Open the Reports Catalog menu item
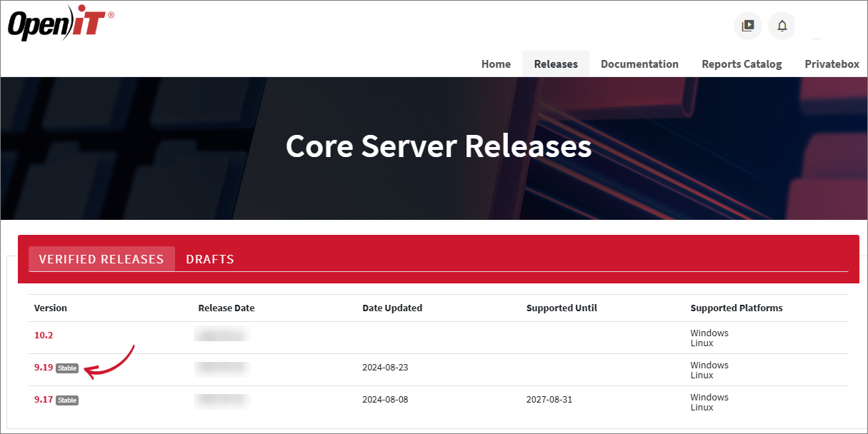 [x=742, y=64]
